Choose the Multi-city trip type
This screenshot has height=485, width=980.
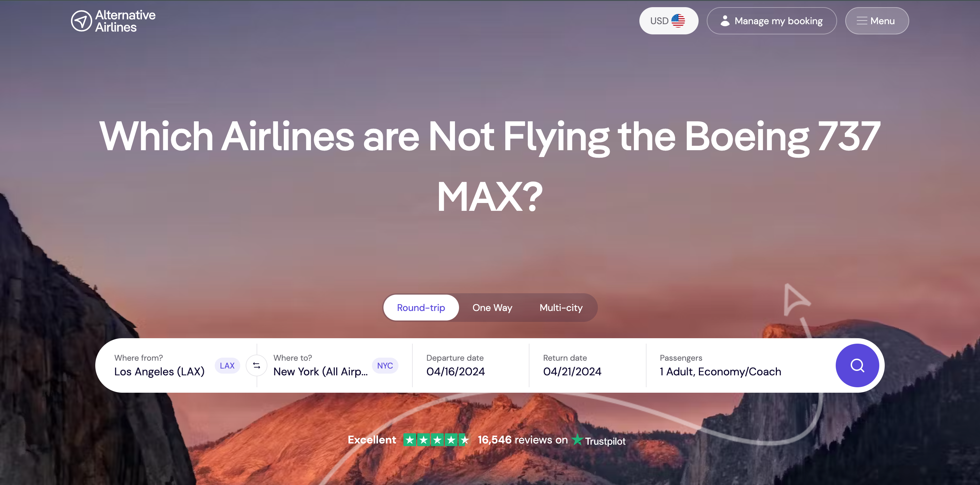tap(561, 308)
